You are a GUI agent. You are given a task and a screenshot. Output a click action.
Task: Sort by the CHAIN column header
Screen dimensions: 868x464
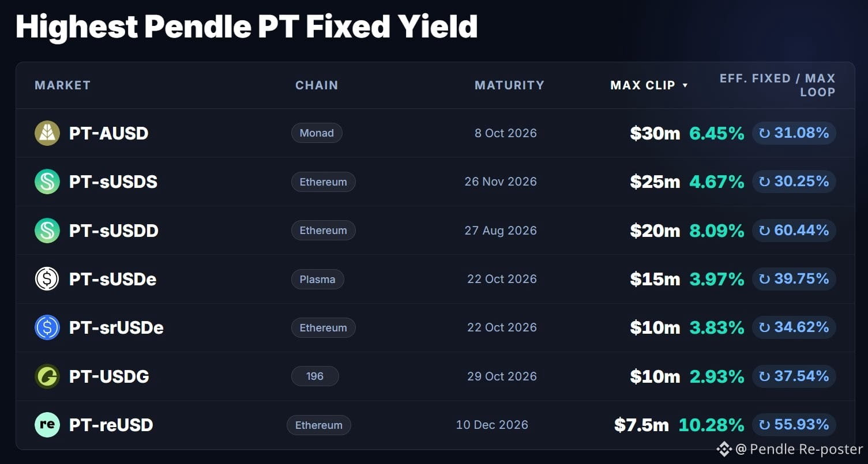(317, 85)
